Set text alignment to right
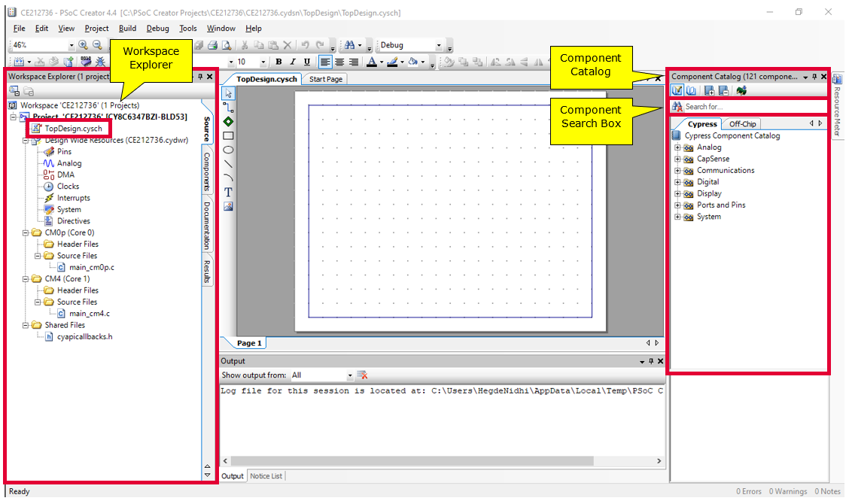 pyautogui.click(x=353, y=62)
